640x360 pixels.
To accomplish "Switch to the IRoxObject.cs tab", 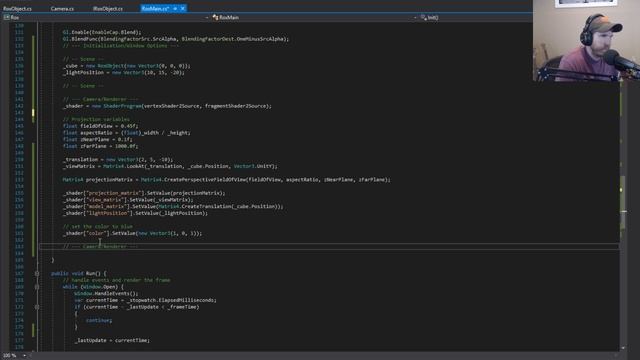I will point(108,8).
